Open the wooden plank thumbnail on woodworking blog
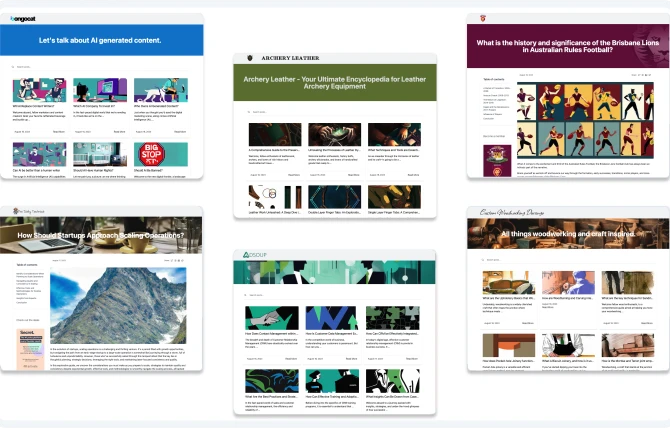The width and height of the screenshot is (670, 428). [x=628, y=283]
